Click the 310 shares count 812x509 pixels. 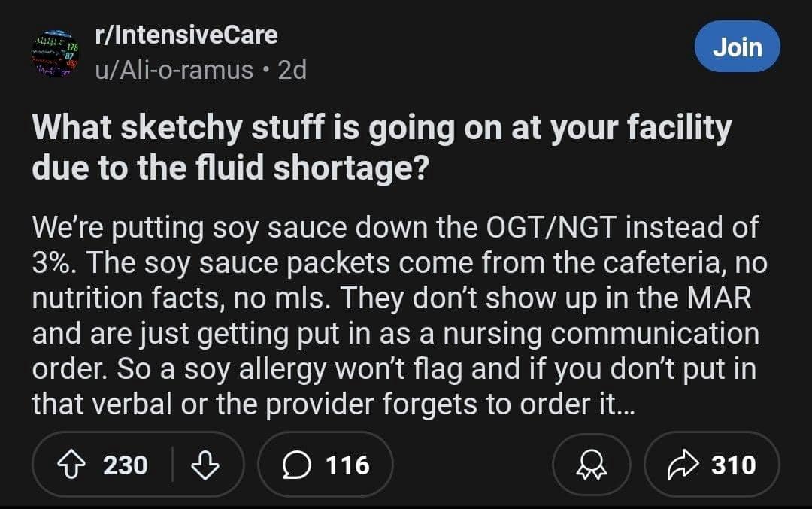coord(734,465)
